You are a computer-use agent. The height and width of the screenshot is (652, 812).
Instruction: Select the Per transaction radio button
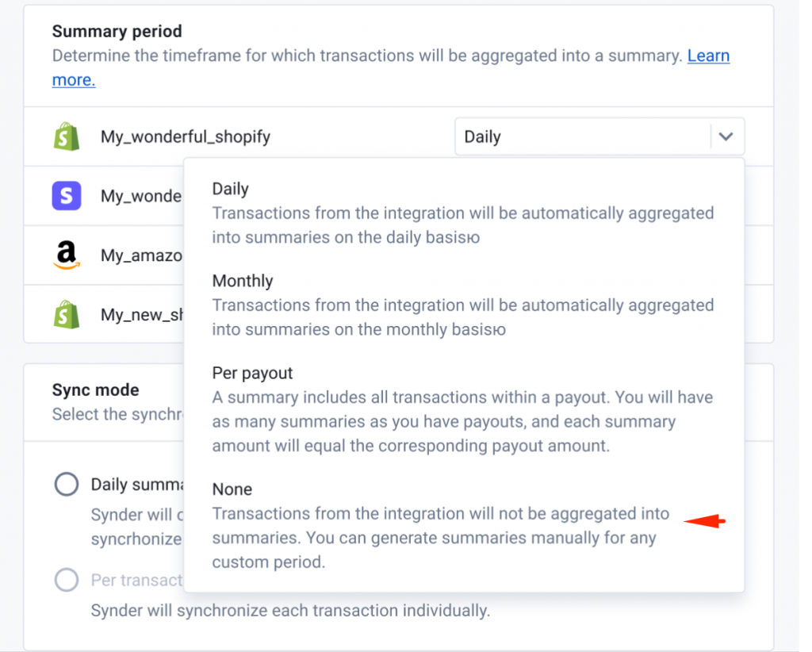tap(67, 580)
